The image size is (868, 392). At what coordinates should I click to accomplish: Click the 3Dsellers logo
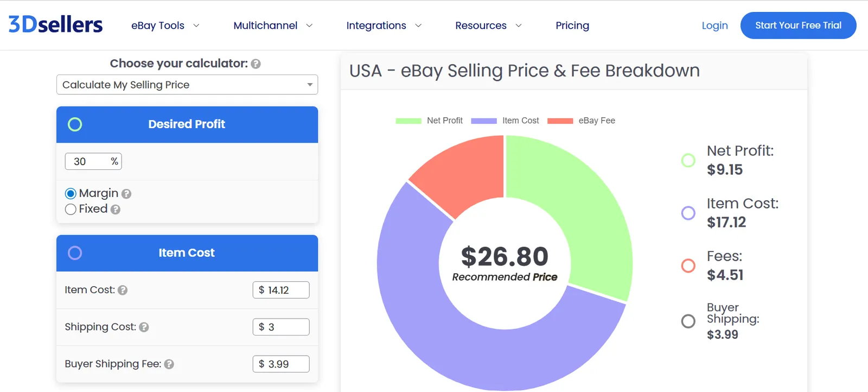tap(54, 24)
